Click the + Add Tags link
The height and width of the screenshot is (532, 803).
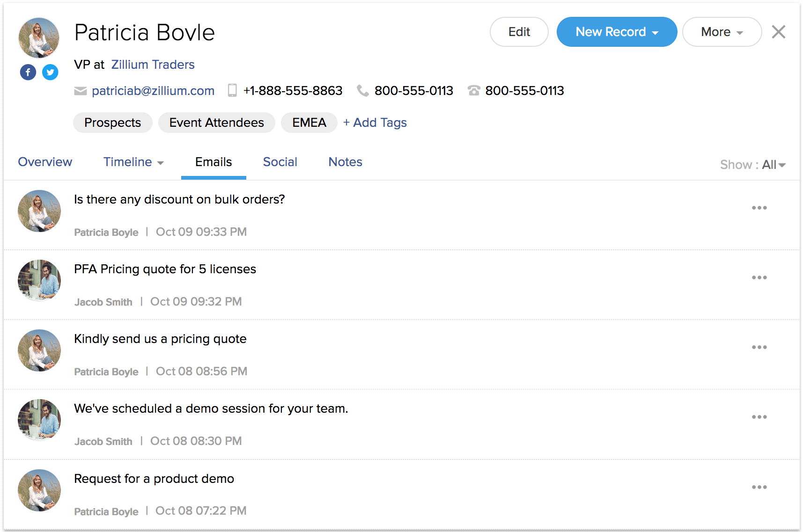375,123
